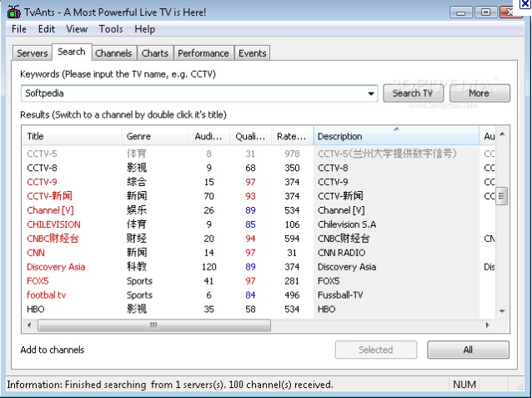Select the Events tab

(x=252, y=53)
